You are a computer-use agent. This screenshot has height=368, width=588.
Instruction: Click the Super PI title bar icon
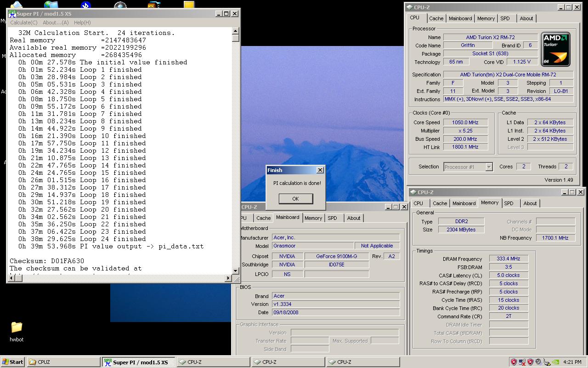coord(12,14)
